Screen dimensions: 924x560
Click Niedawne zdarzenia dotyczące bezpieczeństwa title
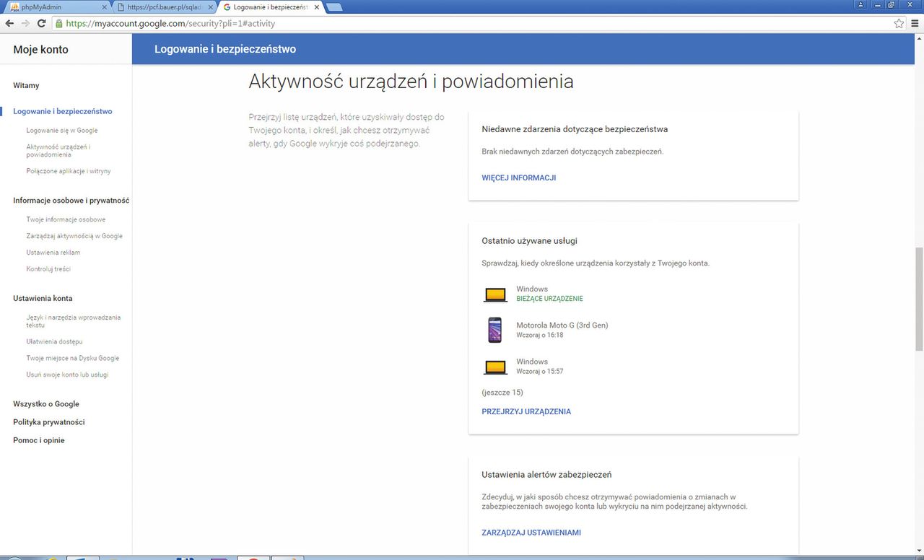(575, 129)
